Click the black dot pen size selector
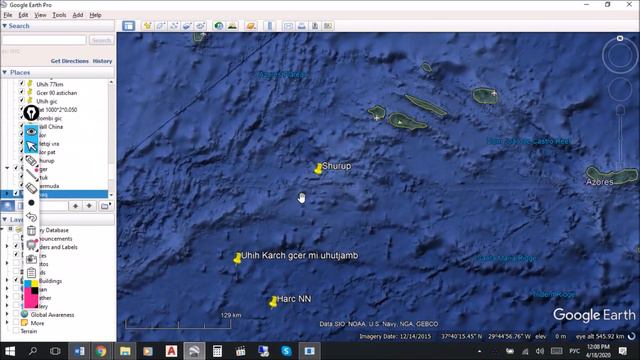The width and height of the screenshot is (640, 360). click(x=31, y=203)
